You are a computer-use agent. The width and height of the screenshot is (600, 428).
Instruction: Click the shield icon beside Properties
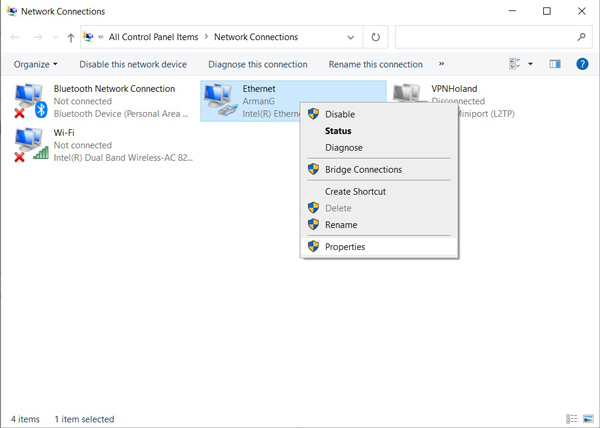(x=313, y=246)
